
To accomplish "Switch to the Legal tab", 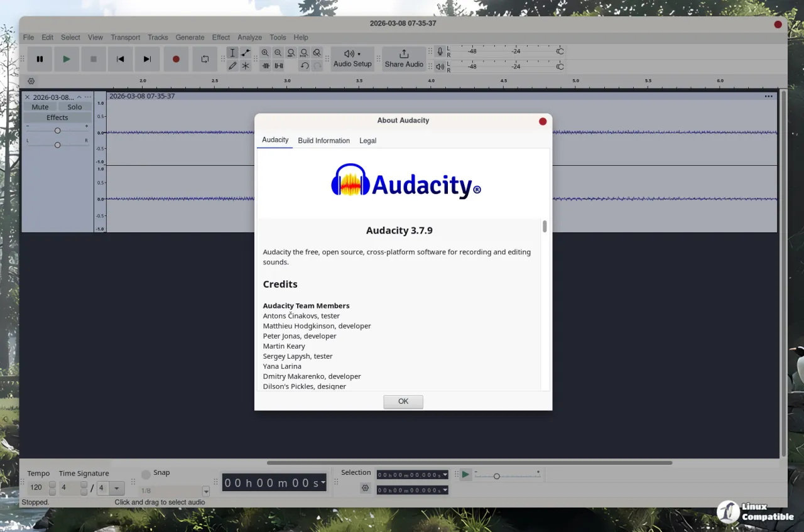I will tap(368, 141).
